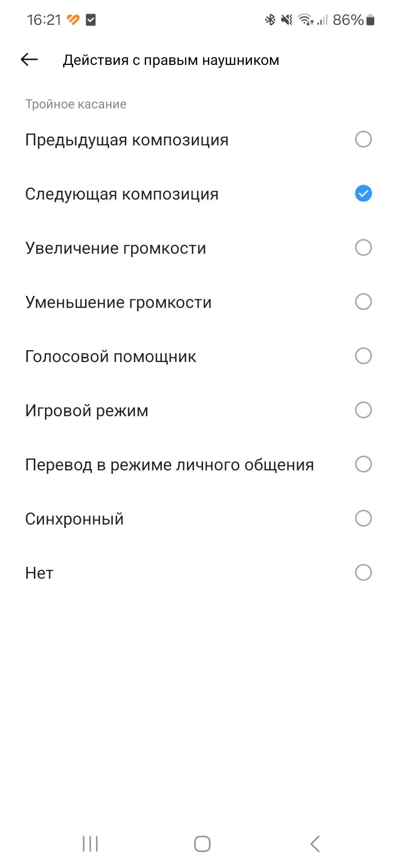Tap the orange notification icon

[73, 20]
